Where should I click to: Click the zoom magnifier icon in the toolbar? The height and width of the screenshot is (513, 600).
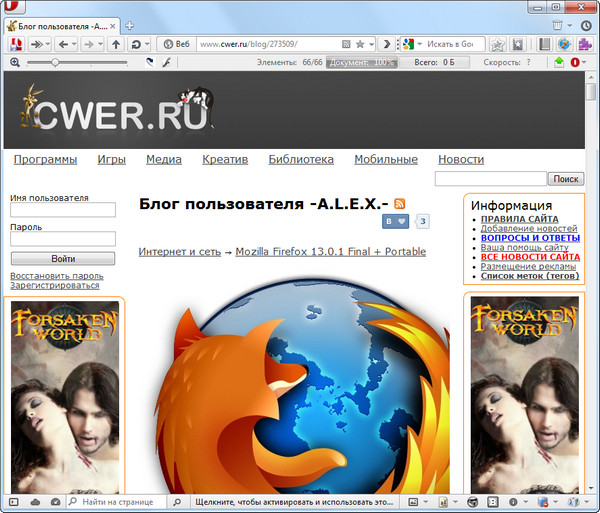pyautogui.click(x=14, y=62)
